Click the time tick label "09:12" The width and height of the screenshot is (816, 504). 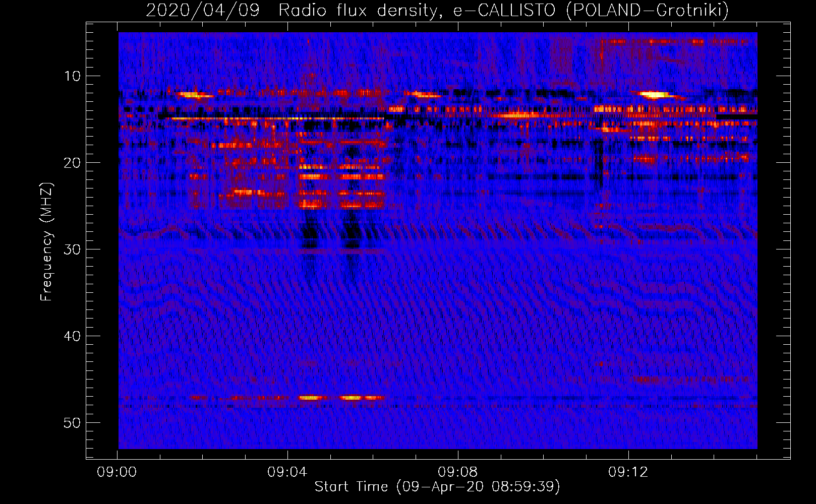point(628,472)
